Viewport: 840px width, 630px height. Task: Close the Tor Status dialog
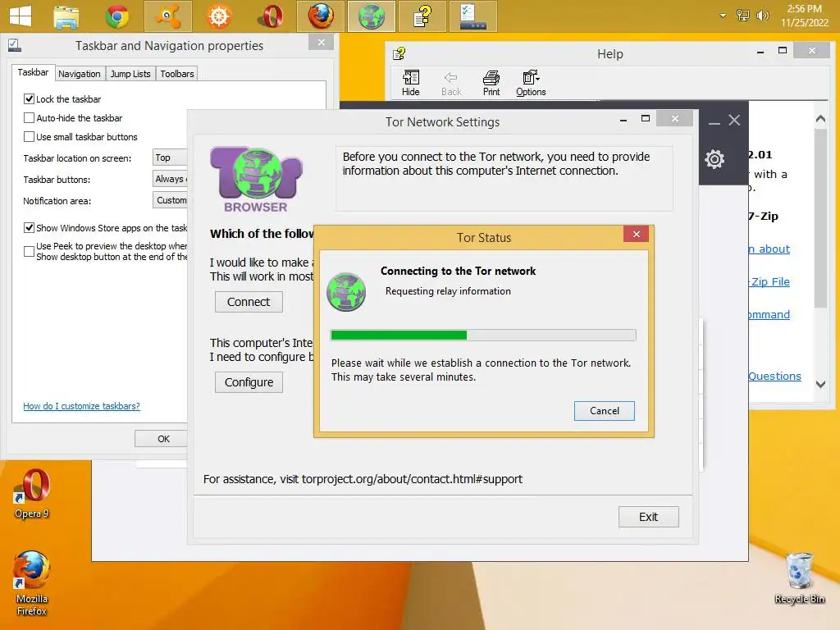click(636, 234)
